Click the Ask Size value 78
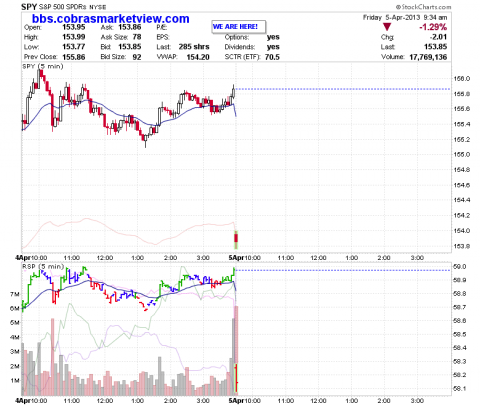480x406 pixels. (137, 37)
